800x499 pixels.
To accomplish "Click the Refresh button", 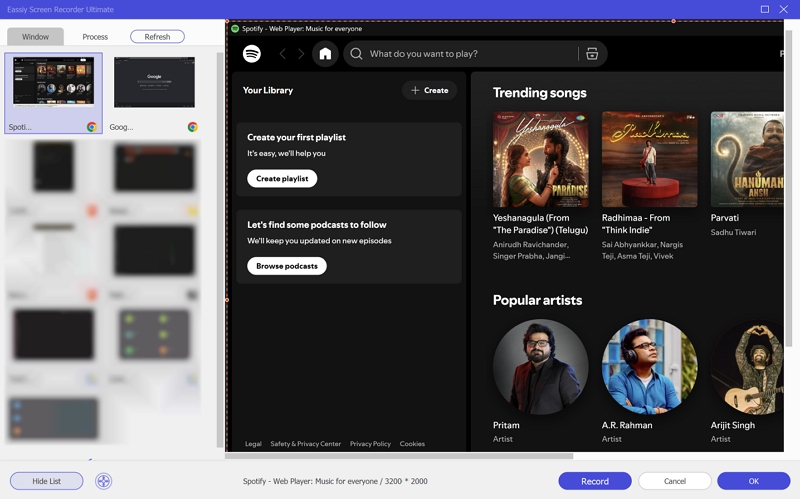I will click(157, 37).
